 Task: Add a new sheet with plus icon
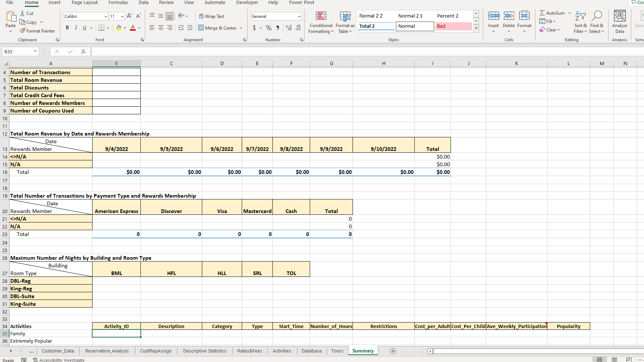393,351
